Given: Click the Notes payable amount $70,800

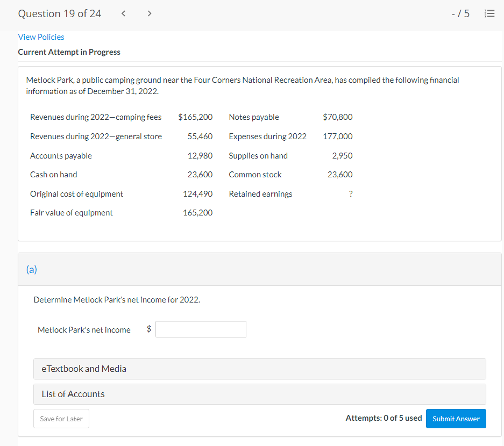Looking at the screenshot, I should (338, 117).
